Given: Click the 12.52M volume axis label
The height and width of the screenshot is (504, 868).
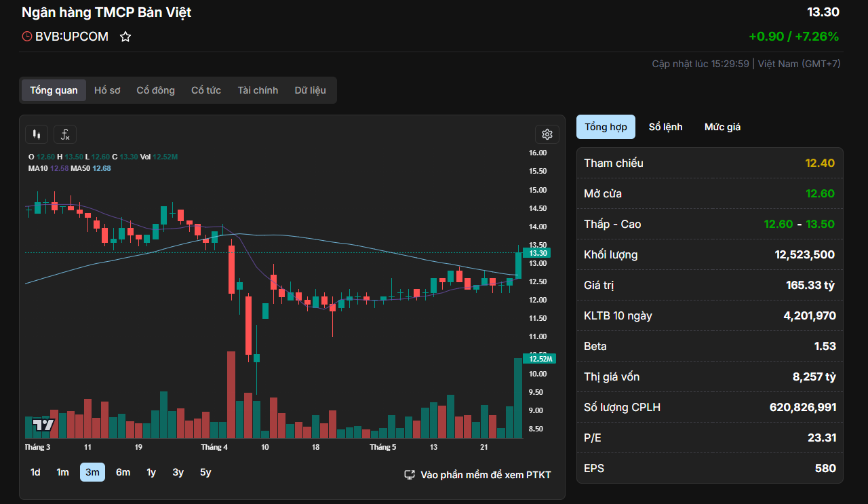Looking at the screenshot, I should click(x=540, y=359).
